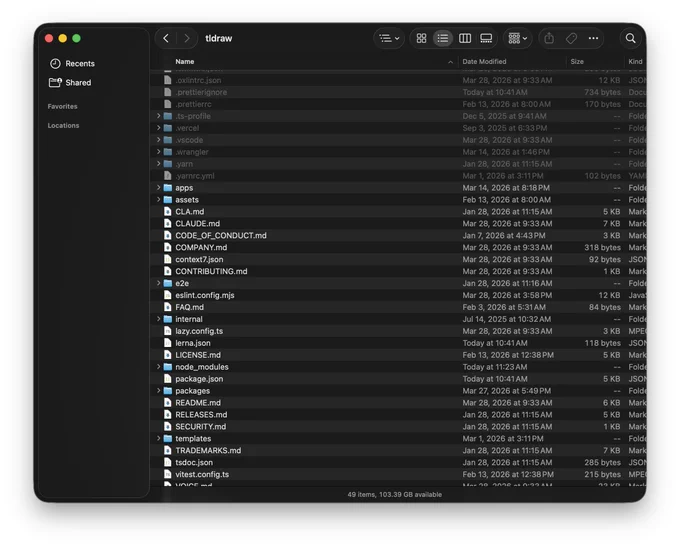Viewport: 680px width, 547px height.
Task: Select the .yarnrc.yml file icon
Action: tap(168, 176)
